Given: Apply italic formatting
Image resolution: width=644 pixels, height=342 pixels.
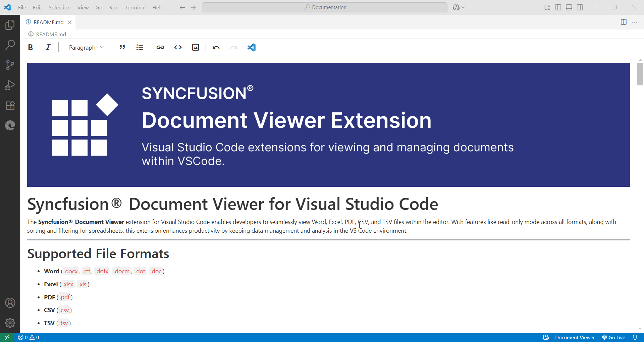Looking at the screenshot, I should point(48,47).
